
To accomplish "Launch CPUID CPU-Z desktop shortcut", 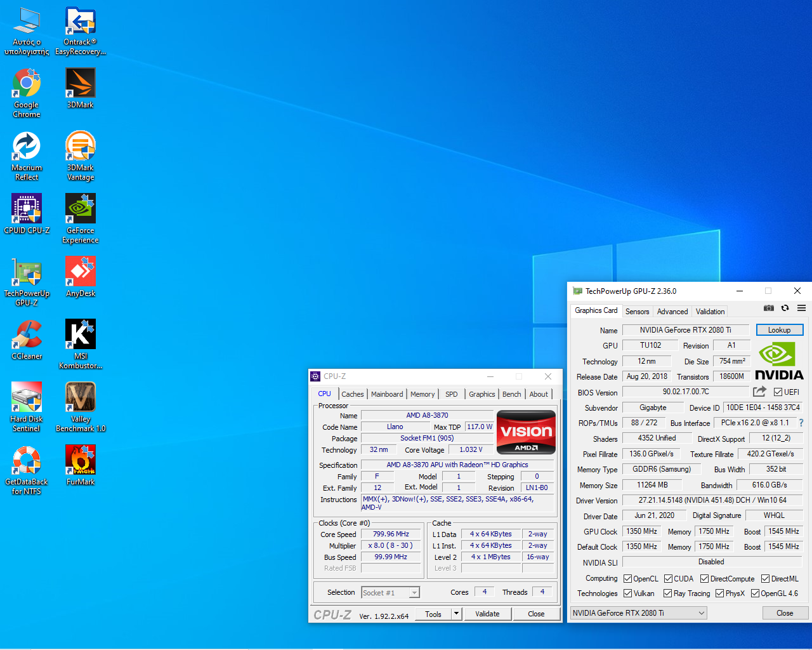I will 27,214.
